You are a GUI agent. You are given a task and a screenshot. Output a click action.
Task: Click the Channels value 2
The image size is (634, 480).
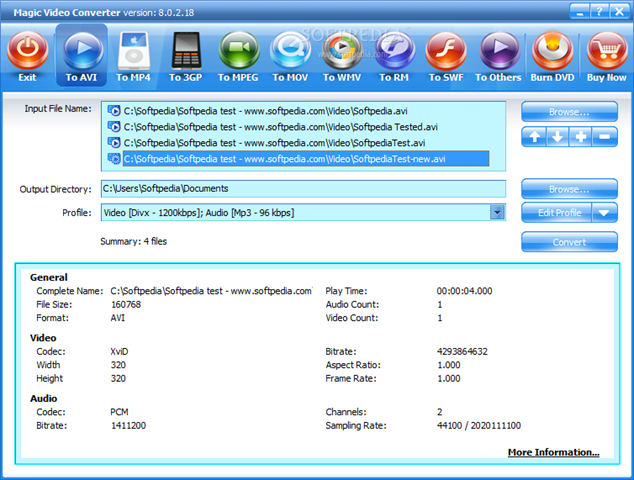(440, 412)
